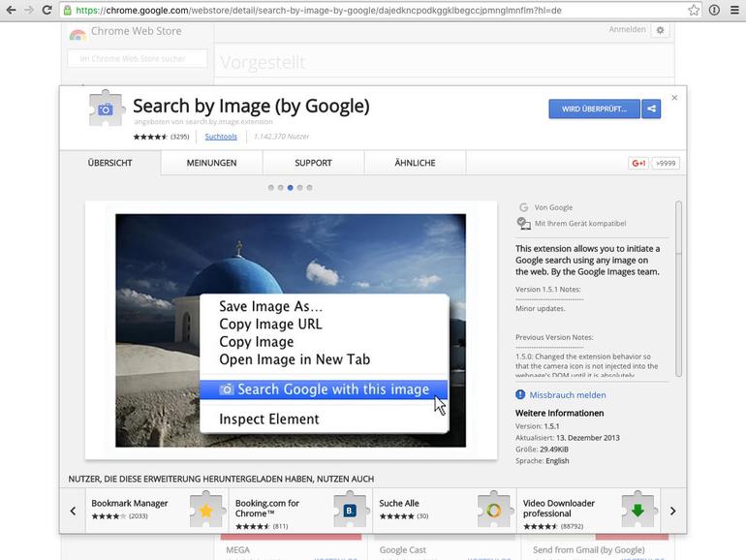The height and width of the screenshot is (560, 746).
Task: Close the extension detail dialog
Action: click(x=674, y=98)
